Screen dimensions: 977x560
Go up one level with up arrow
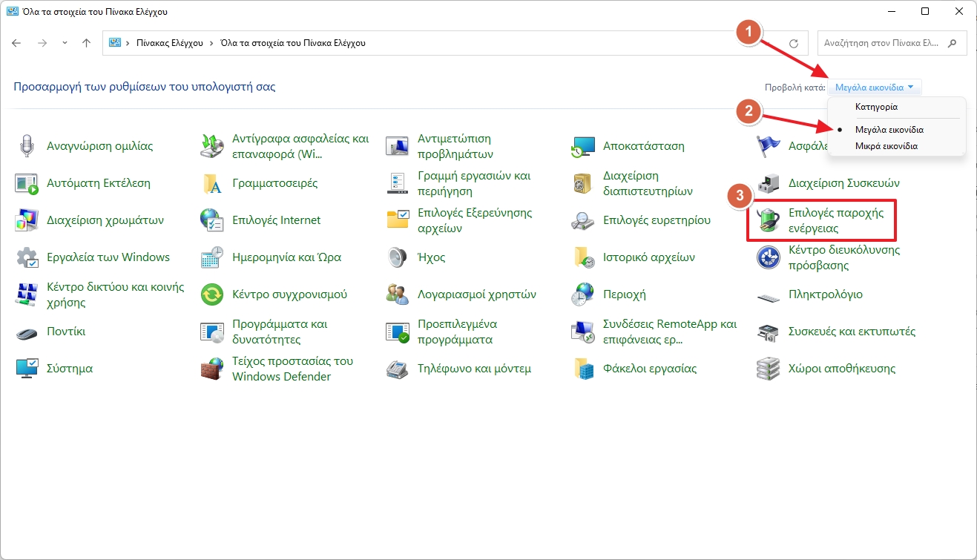(x=86, y=43)
